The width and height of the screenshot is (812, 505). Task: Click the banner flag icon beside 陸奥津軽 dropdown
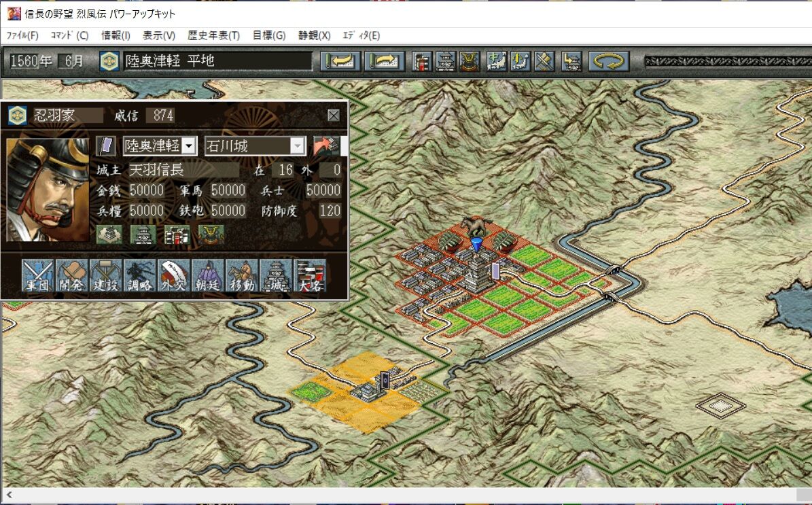(106, 146)
